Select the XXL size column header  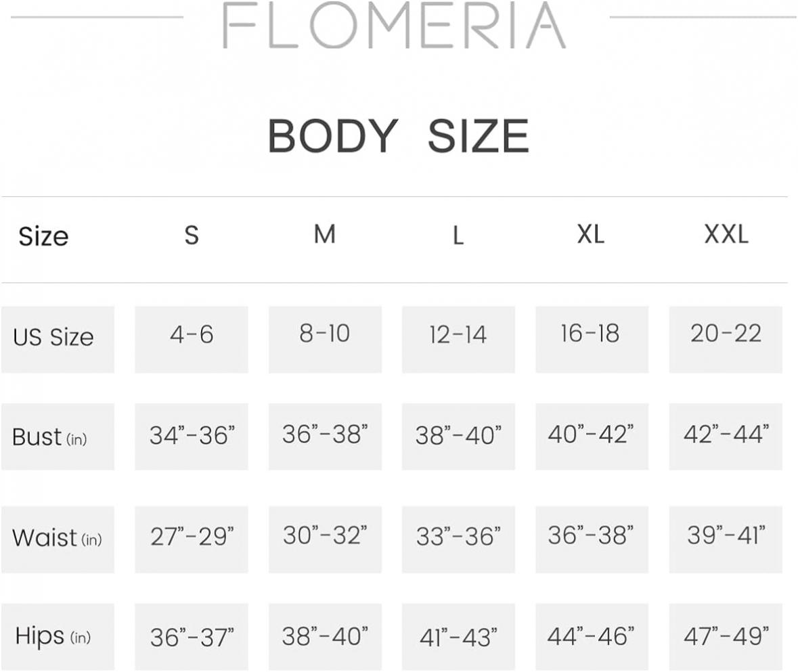(726, 234)
